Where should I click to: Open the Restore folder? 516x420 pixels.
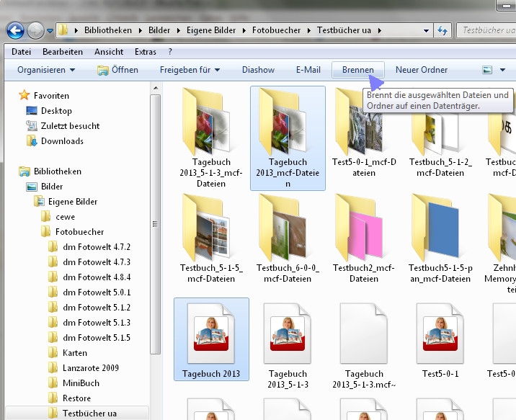[x=69, y=398]
